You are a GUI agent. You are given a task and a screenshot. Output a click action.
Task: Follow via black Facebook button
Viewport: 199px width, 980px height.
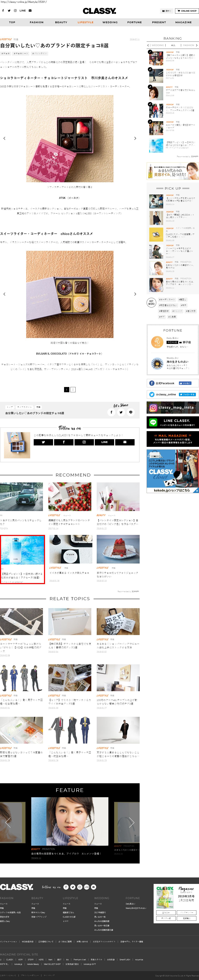point(64,442)
